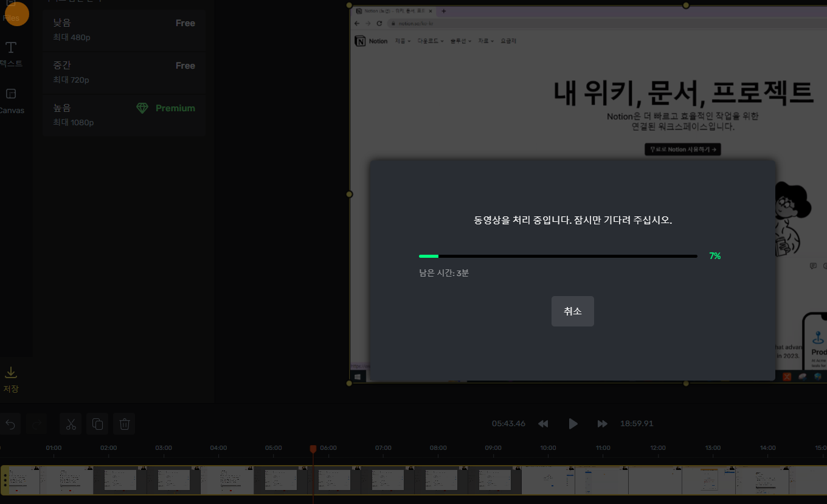This screenshot has width=827, height=504.
Task: Open the 텍스트 text tool
Action: (x=11, y=54)
